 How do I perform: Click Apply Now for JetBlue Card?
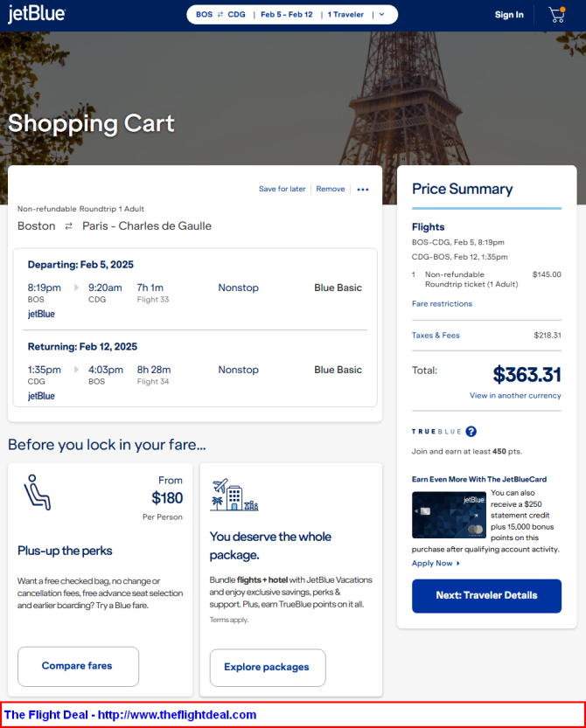[x=436, y=563]
